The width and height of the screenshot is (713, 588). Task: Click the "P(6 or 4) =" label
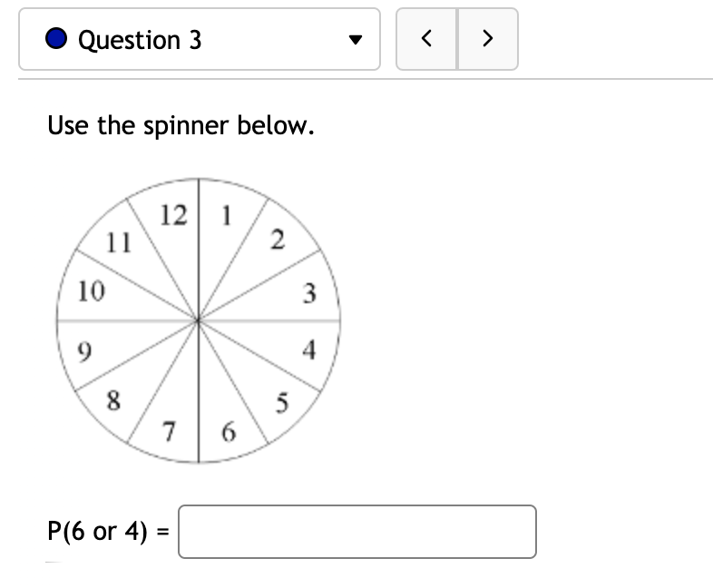click(x=108, y=532)
